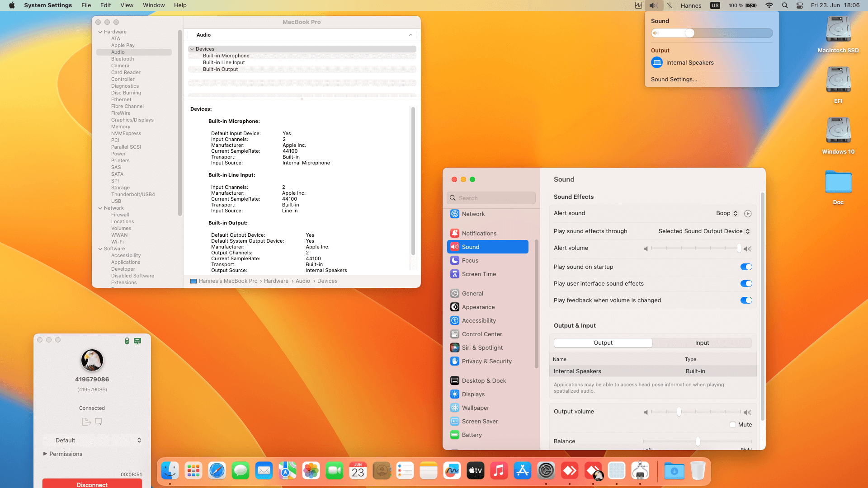Open Safari from the Dock
Image resolution: width=868 pixels, height=488 pixels.
tap(217, 471)
